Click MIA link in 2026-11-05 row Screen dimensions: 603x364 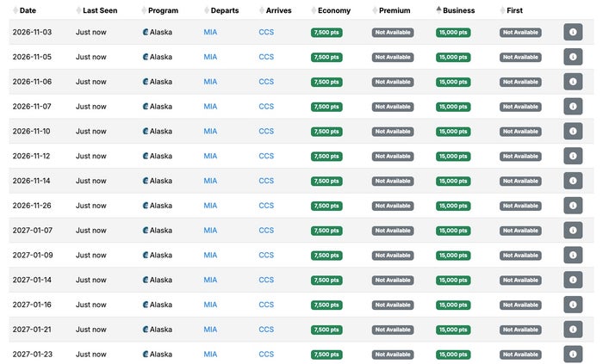210,57
